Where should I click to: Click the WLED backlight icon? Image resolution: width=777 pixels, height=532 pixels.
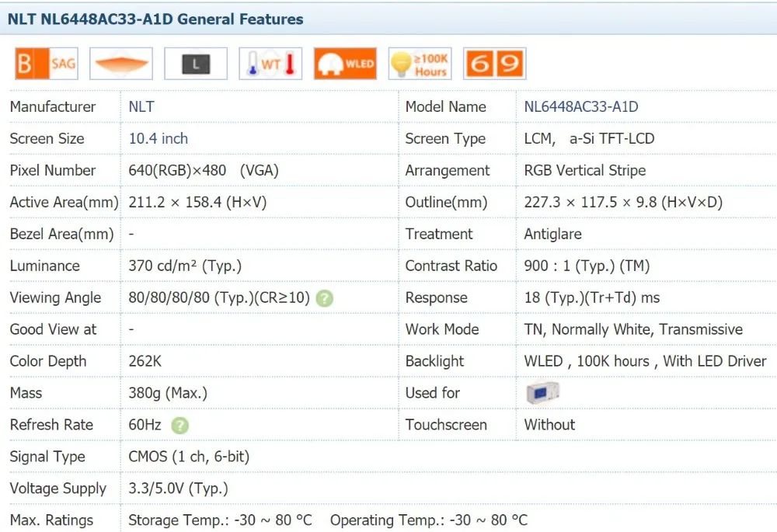[x=346, y=64]
